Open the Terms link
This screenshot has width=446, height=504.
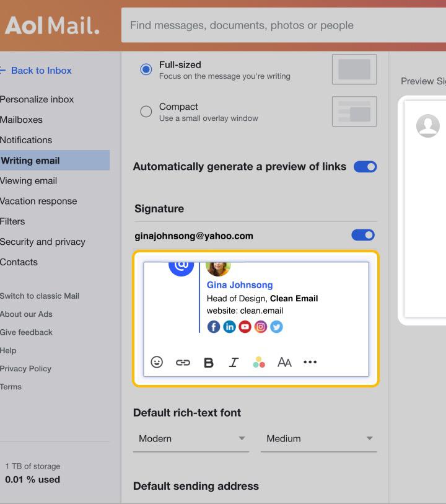[11, 387]
